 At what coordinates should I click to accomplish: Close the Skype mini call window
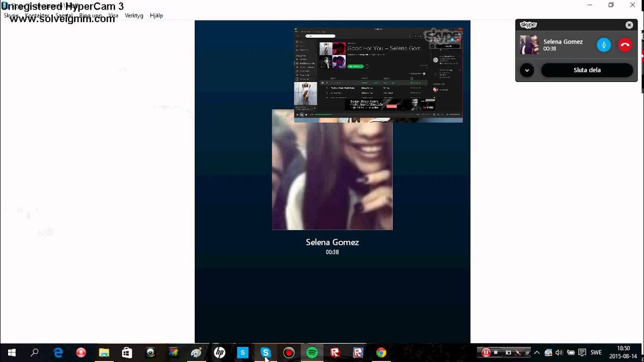click(x=629, y=25)
